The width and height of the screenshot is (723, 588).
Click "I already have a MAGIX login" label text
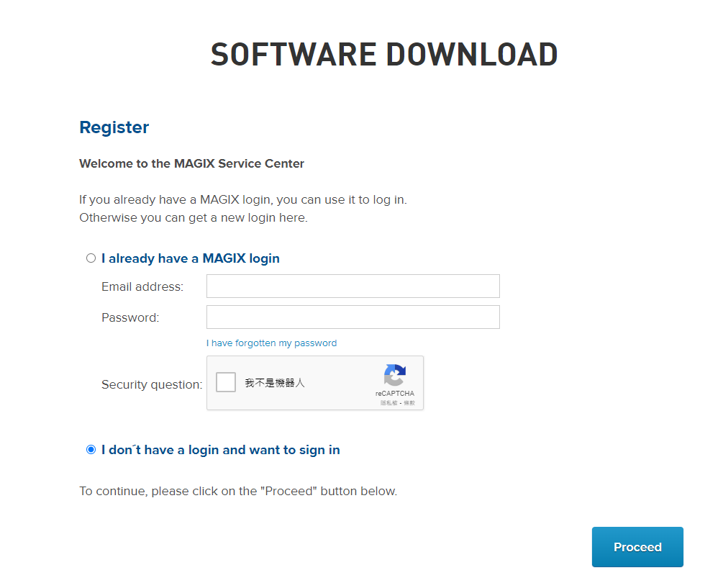pos(191,258)
